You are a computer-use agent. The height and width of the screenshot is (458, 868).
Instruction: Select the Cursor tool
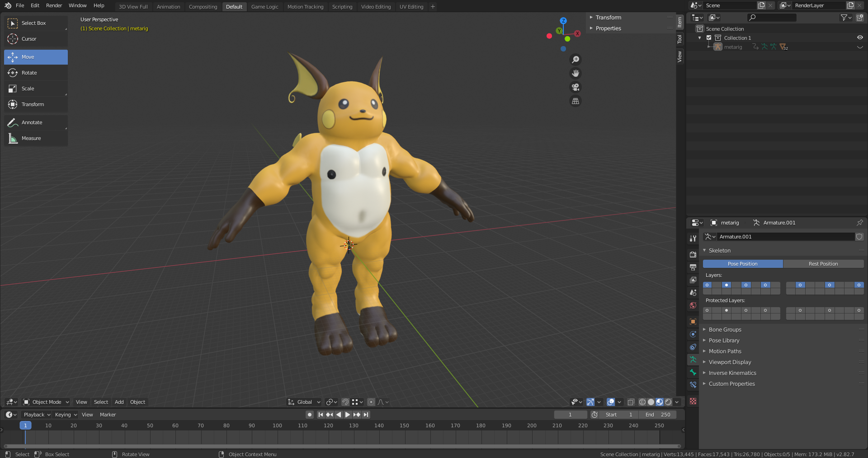click(36, 39)
